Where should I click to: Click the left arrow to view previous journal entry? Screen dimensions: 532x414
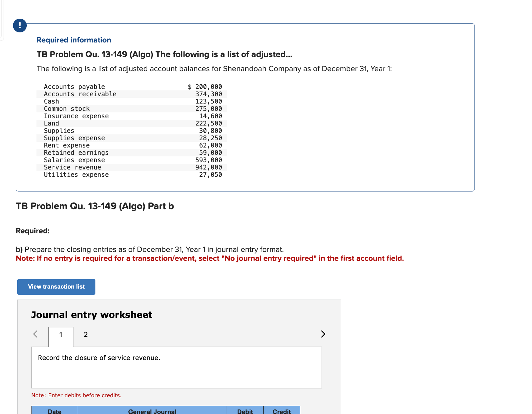click(x=36, y=334)
